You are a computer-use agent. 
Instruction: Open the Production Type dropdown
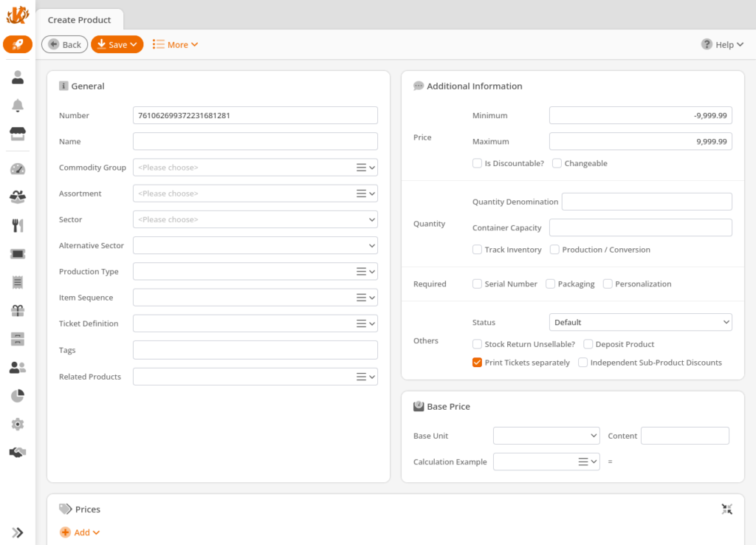(x=255, y=272)
